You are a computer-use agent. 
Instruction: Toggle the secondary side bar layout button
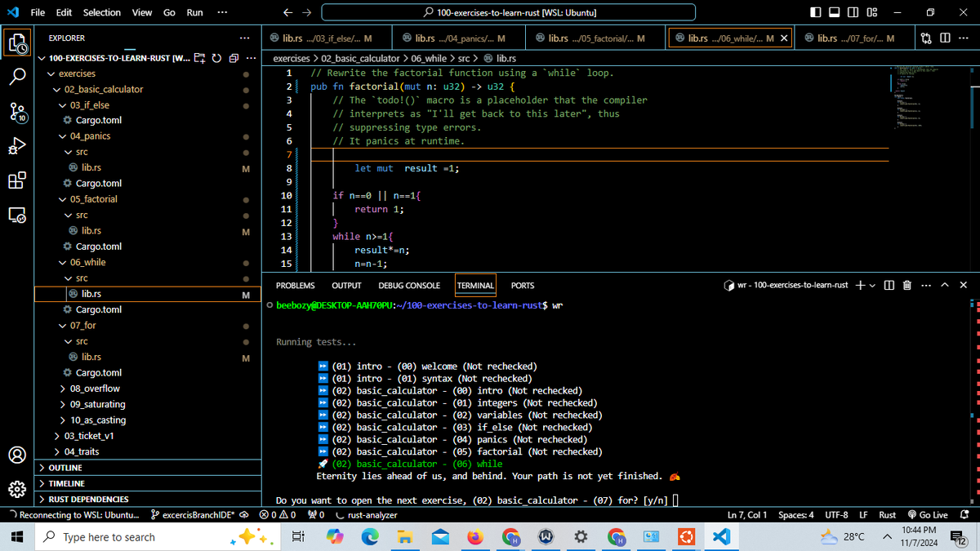click(x=853, y=12)
